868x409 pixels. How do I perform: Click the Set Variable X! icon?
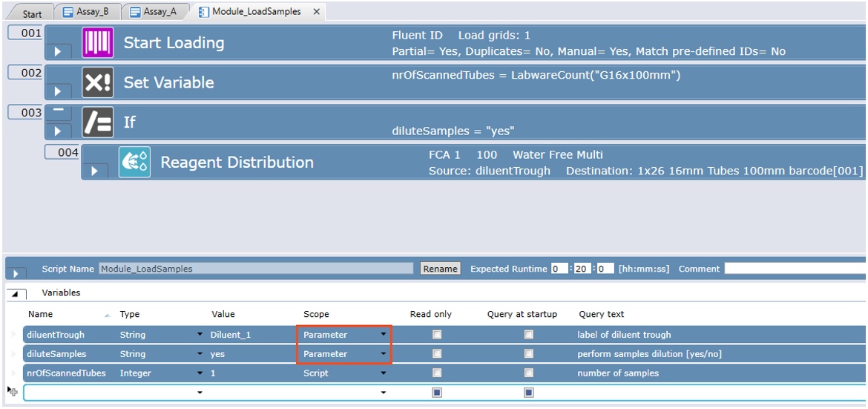coord(97,82)
